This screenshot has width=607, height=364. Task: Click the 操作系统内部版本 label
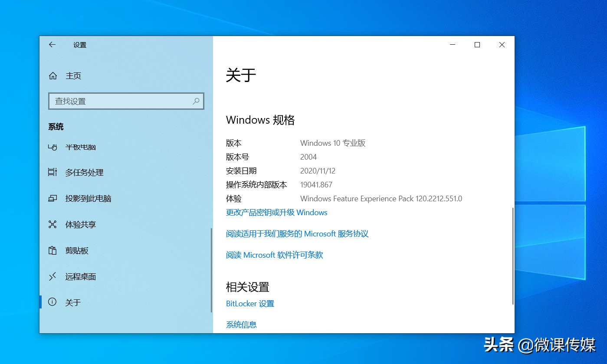pos(256,185)
